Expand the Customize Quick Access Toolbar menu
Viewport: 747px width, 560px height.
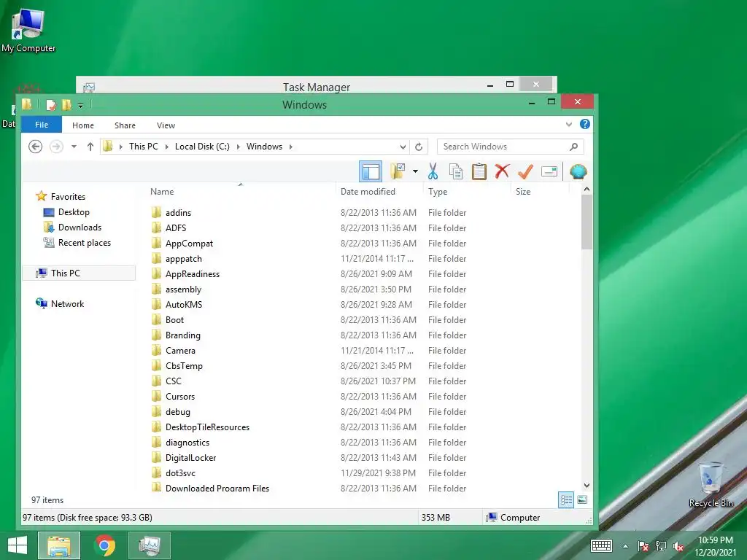[x=80, y=105]
